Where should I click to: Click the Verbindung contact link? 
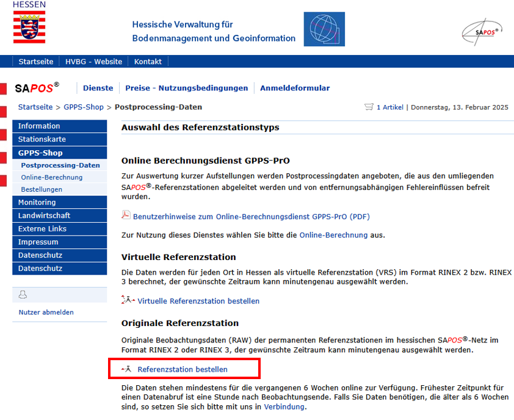(284, 407)
